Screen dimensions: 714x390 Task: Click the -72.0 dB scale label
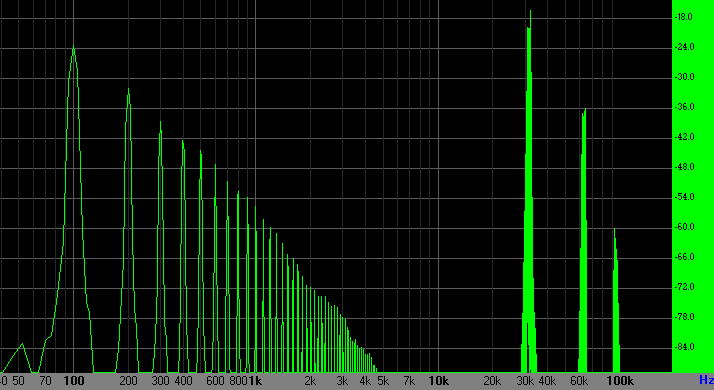(x=684, y=287)
